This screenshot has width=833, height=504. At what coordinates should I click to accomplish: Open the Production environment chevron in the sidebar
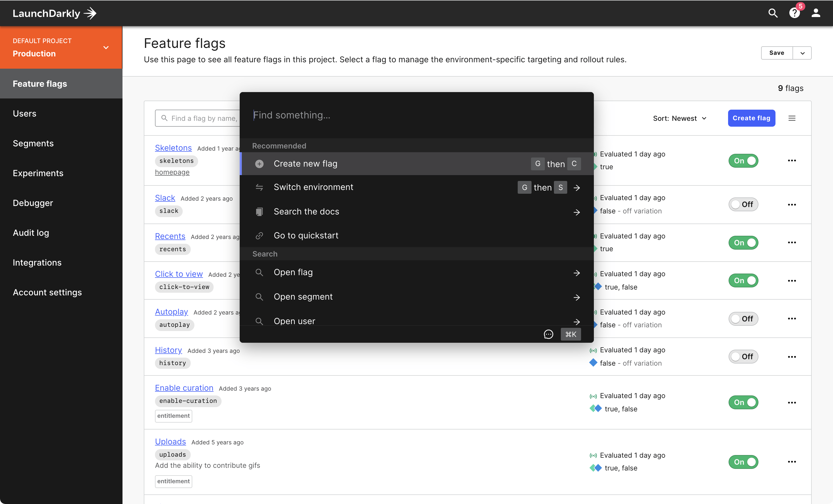click(106, 48)
